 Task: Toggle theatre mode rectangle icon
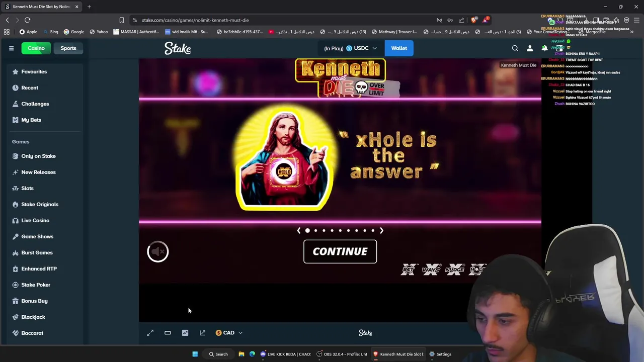click(x=168, y=333)
